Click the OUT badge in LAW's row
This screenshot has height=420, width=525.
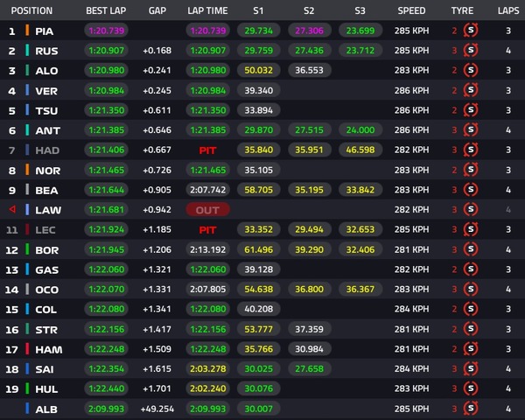coord(207,210)
